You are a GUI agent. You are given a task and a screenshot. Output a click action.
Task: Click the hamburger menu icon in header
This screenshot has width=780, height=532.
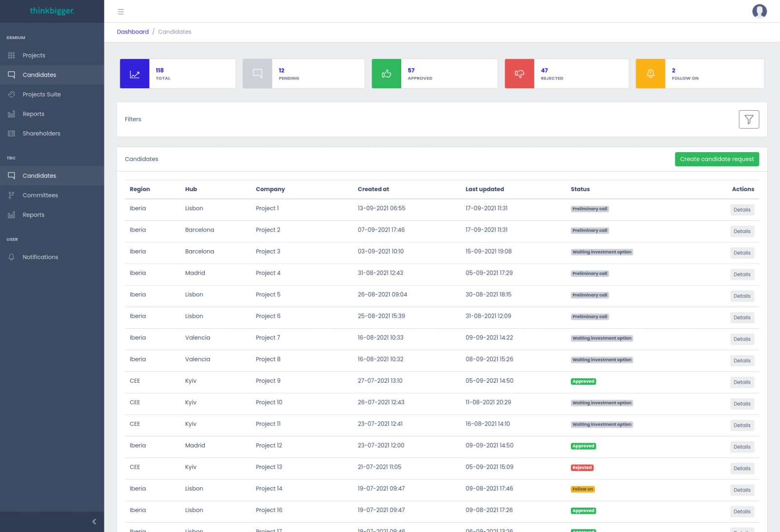click(121, 12)
